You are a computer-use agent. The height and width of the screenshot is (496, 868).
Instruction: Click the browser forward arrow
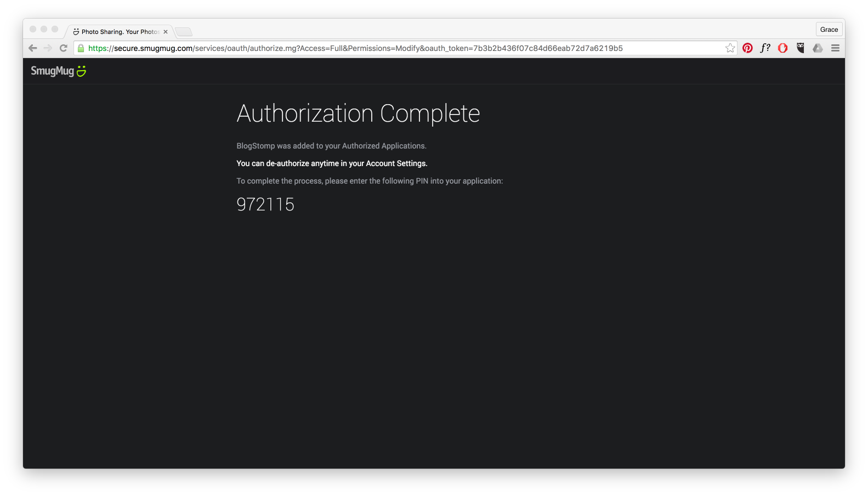click(48, 48)
